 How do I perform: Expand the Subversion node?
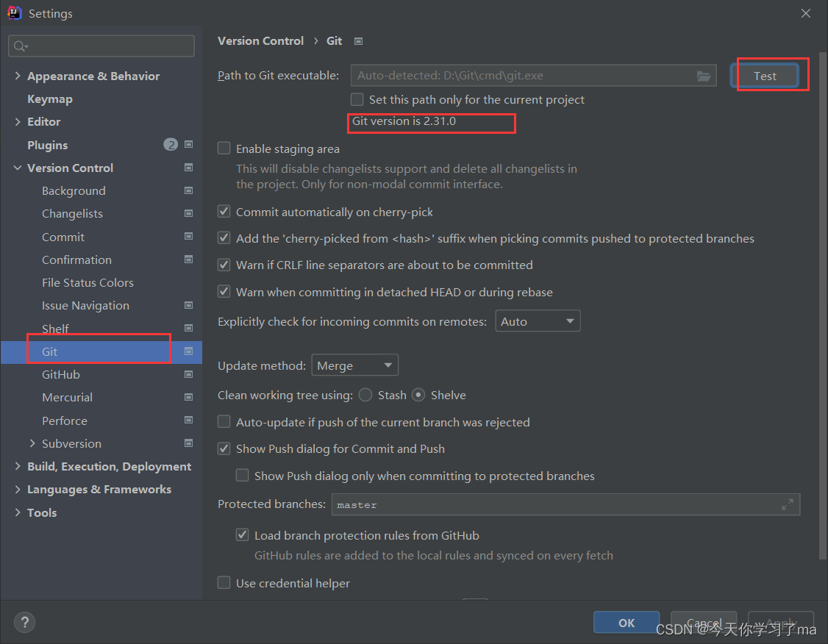pos(32,443)
